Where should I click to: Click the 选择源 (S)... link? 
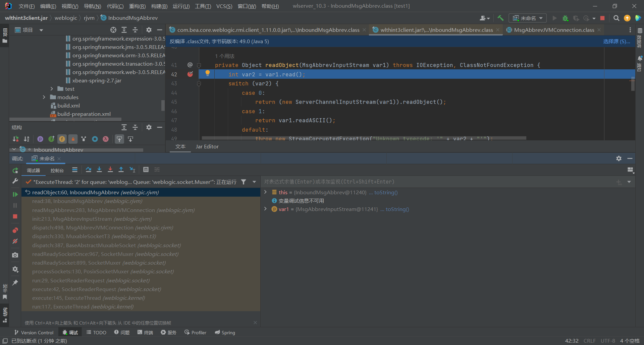616,42
